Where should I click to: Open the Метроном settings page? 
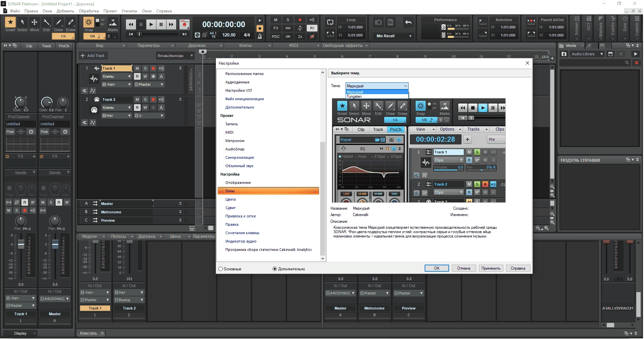(x=235, y=141)
